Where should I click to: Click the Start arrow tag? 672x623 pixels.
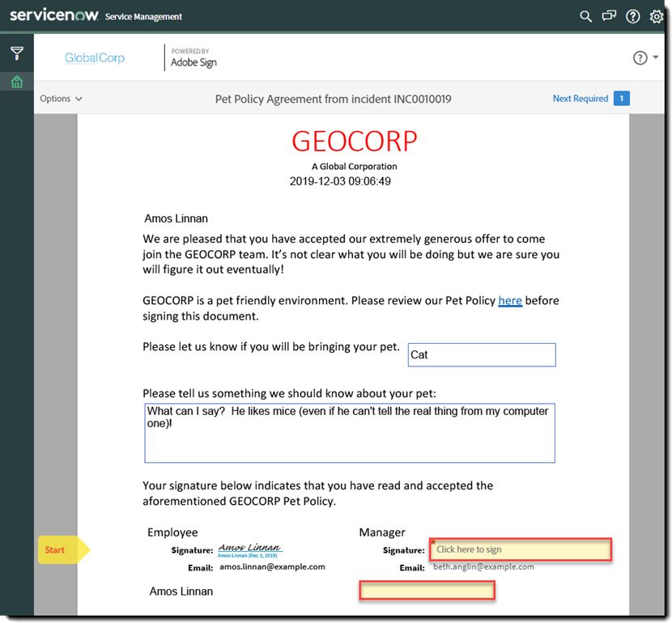tap(63, 550)
